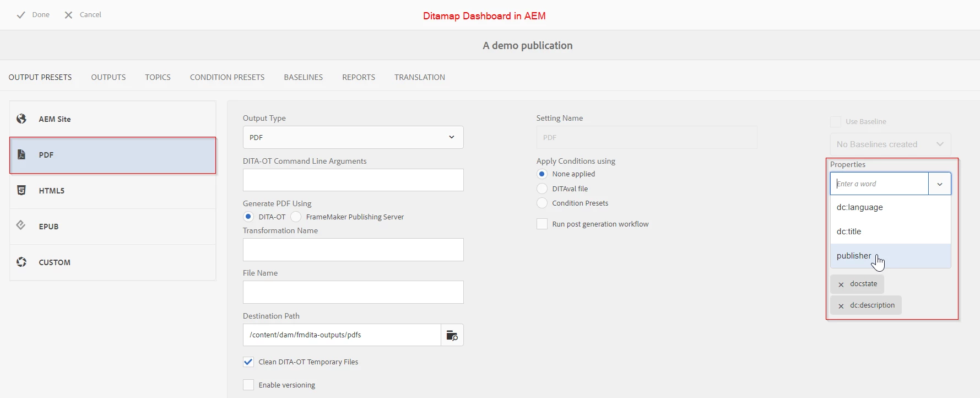Click the Cancel button label
Image resolution: width=980 pixels, height=398 pixels.
pyautogui.click(x=90, y=15)
